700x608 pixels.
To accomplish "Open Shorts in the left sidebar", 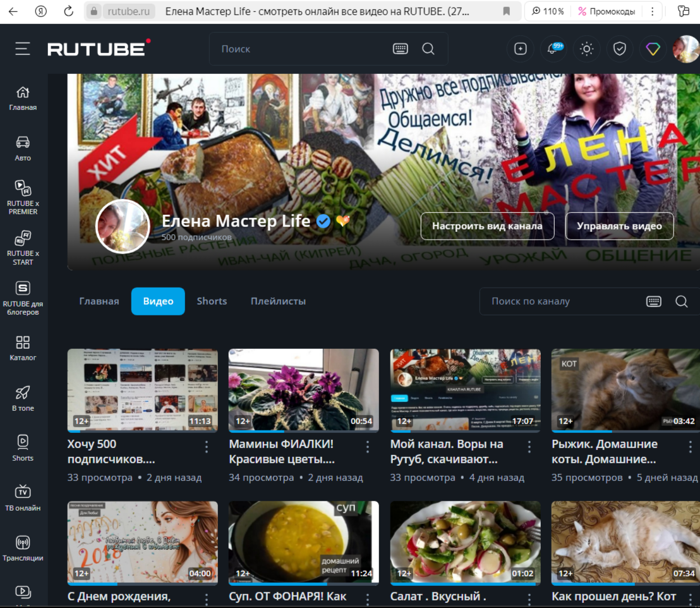I will tap(23, 449).
